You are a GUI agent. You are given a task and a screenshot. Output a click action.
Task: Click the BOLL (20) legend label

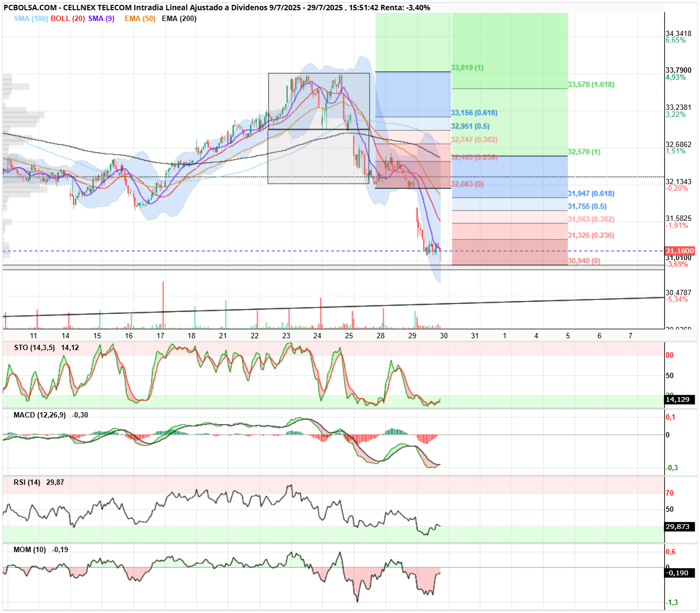(68, 18)
